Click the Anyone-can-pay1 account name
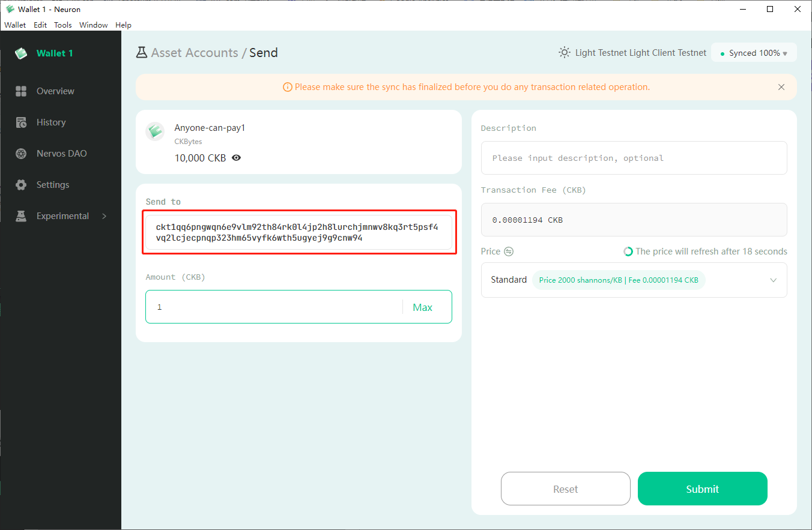The height and width of the screenshot is (530, 812). [210, 128]
